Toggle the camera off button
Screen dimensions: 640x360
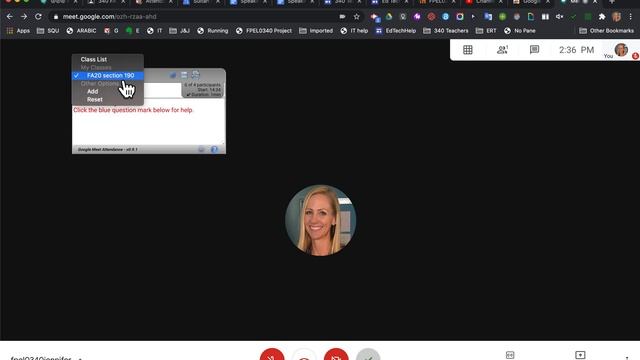coord(336,355)
